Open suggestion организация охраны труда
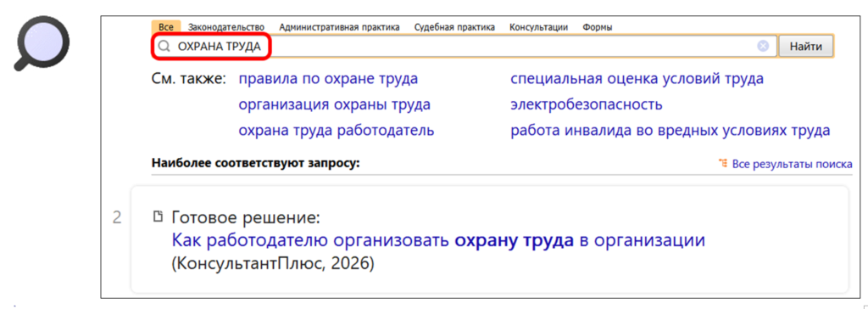The image size is (868, 309). (334, 105)
